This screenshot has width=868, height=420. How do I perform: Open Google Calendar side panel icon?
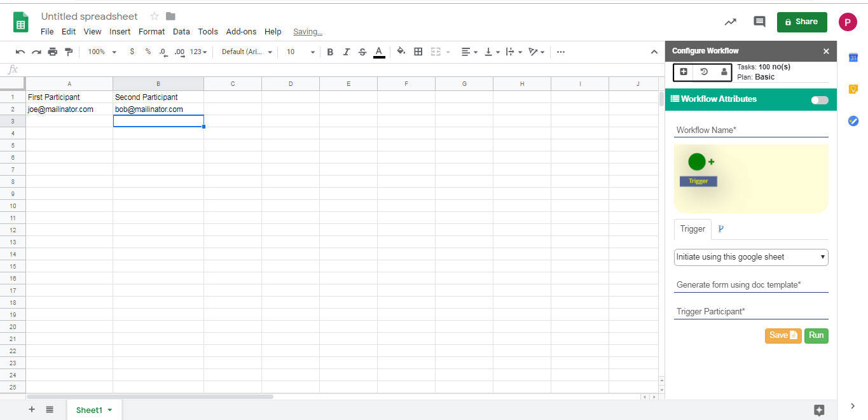tap(853, 57)
